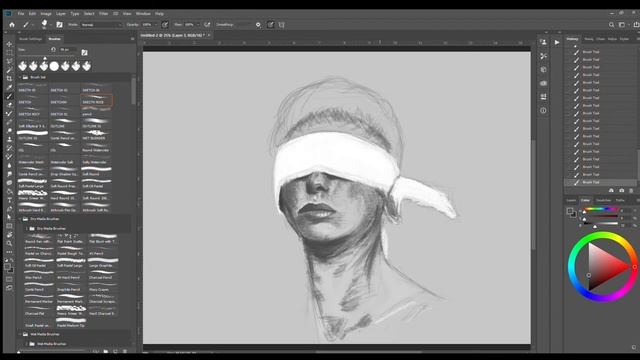Click the brush Size input field
The height and width of the screenshot is (360, 640).
point(68,49)
